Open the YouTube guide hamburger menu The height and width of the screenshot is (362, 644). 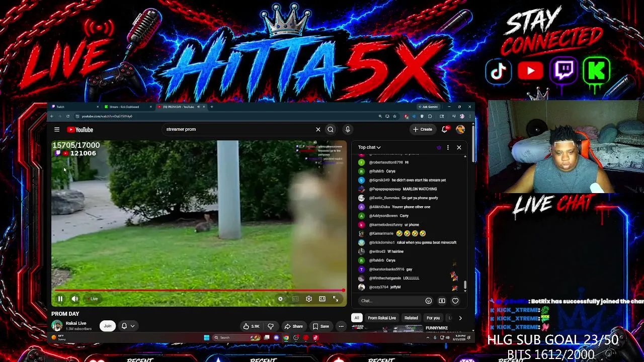[57, 130]
